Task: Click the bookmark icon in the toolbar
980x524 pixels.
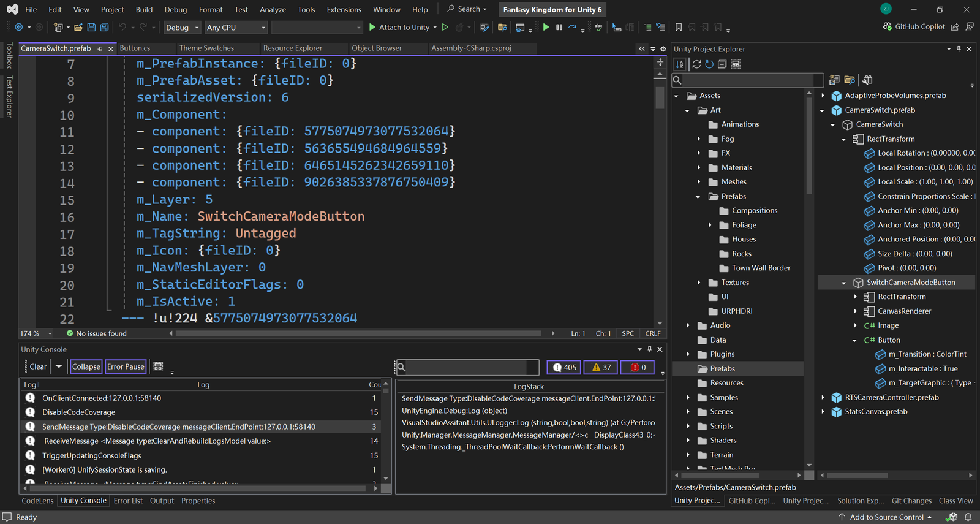Action: pos(679,28)
